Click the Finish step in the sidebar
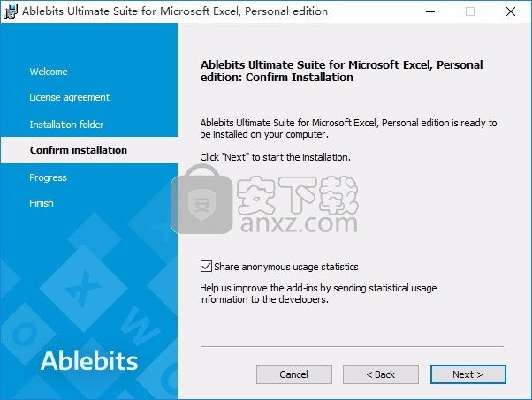 42,203
